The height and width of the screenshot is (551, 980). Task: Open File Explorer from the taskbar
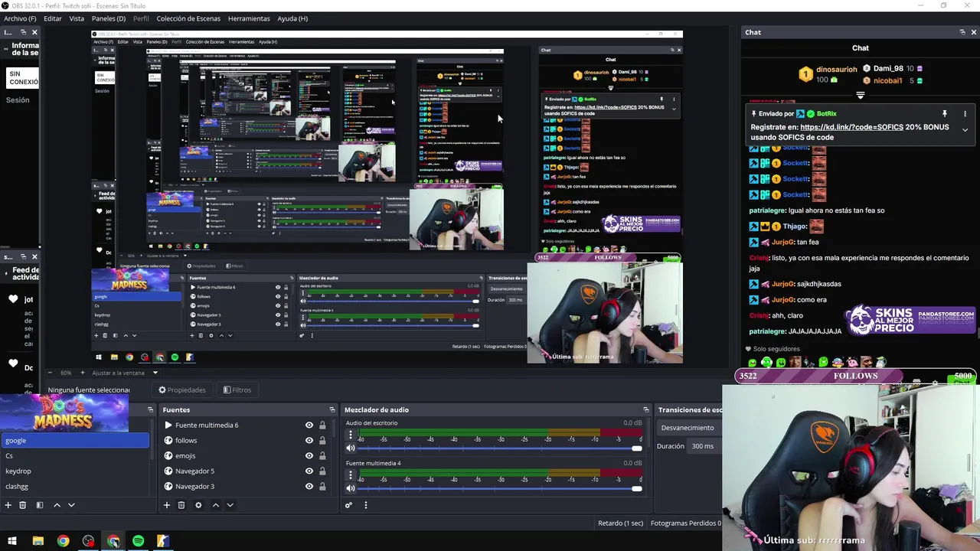38,541
